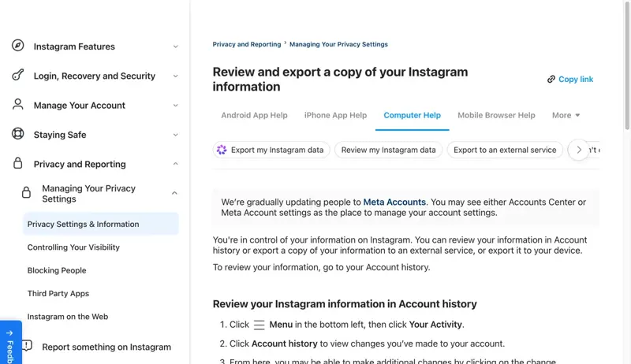Open Report something on Instagram section
The width and height of the screenshot is (631, 364).
coord(106,347)
